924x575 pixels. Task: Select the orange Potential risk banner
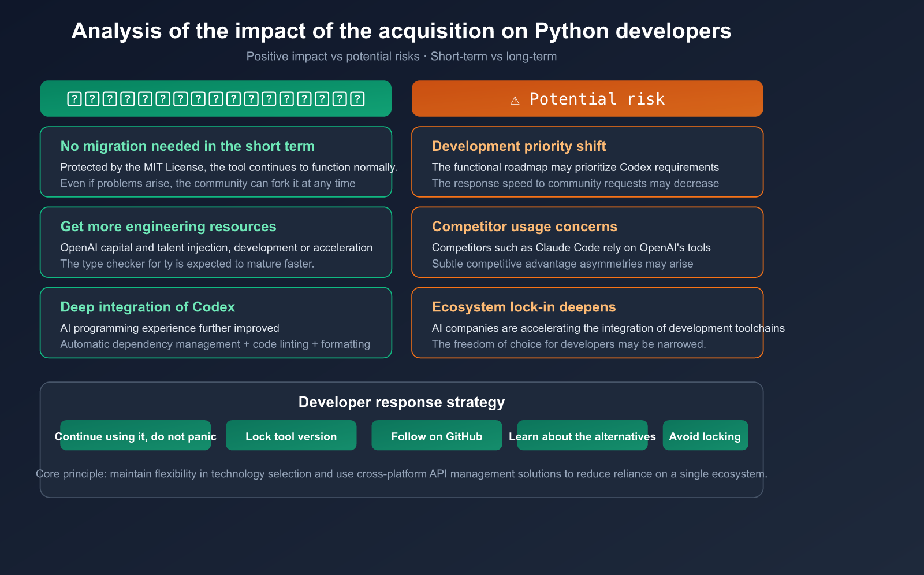[587, 98]
